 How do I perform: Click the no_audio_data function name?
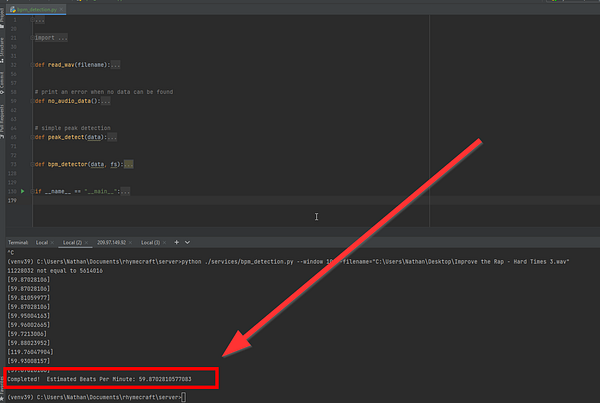(x=69, y=101)
